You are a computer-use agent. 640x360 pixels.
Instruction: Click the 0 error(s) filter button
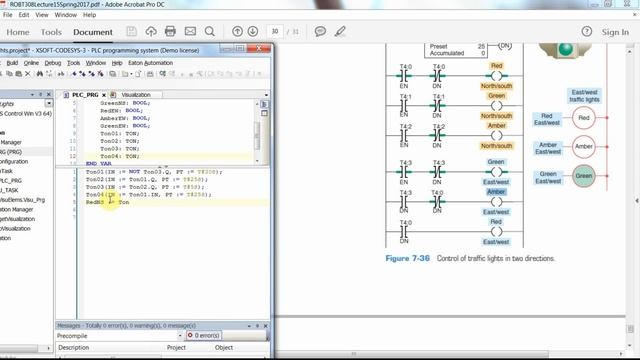pos(204,336)
